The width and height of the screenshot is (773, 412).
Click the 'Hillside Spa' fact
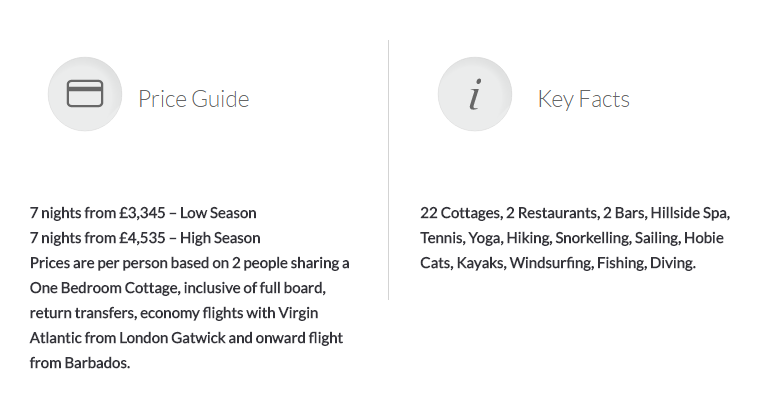tap(690, 213)
